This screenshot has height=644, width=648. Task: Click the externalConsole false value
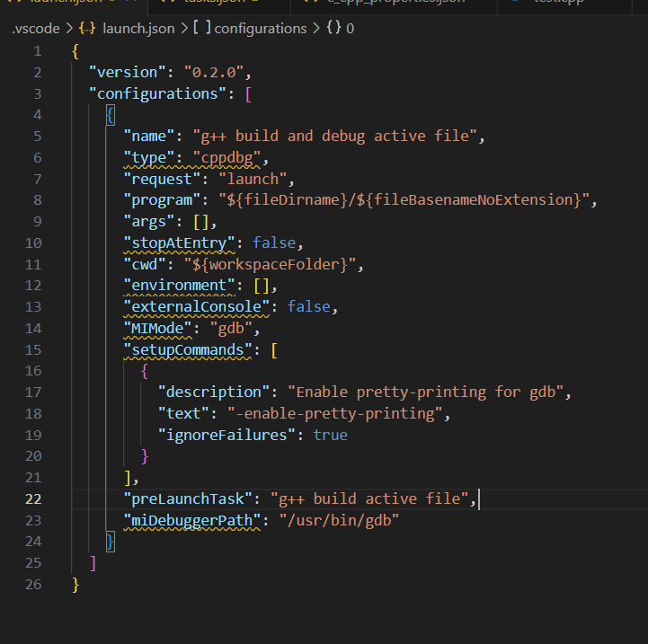[x=308, y=306]
